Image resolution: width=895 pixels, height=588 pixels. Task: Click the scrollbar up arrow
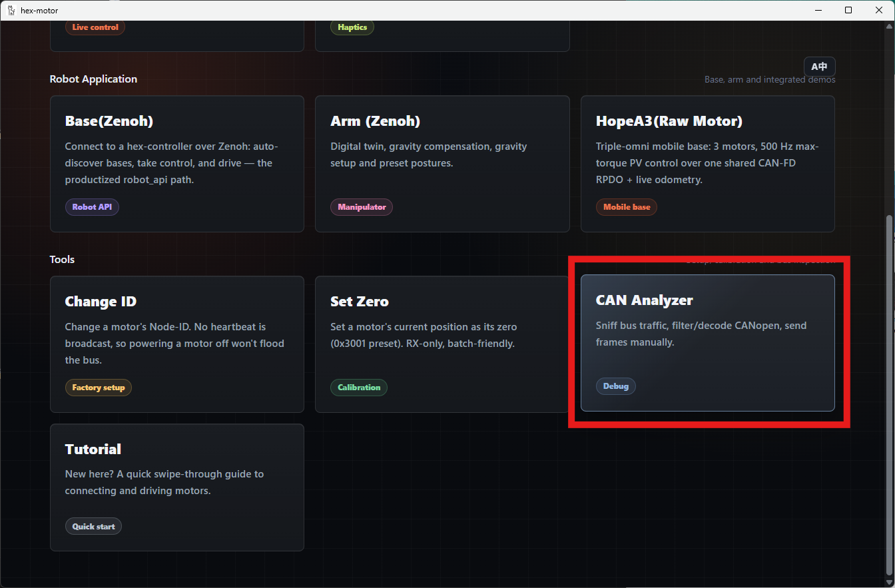[x=889, y=27]
